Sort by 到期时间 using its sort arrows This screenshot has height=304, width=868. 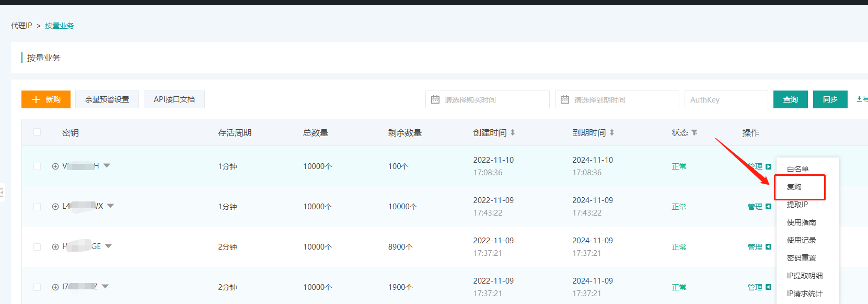(612, 132)
